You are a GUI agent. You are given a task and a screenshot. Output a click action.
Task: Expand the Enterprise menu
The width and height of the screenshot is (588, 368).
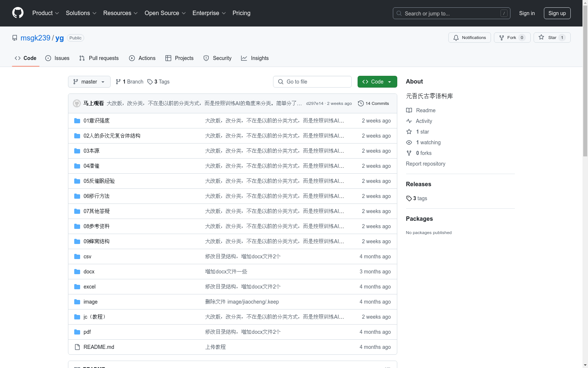point(209,13)
